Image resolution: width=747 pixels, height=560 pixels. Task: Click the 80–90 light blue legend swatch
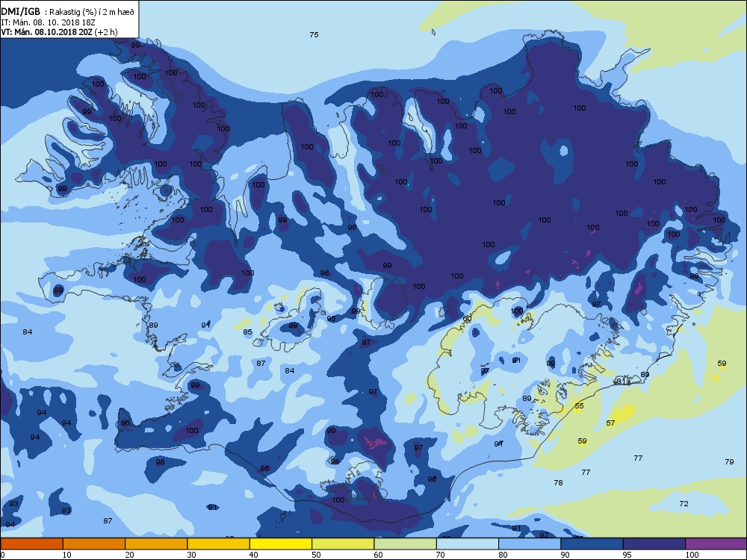(530, 544)
